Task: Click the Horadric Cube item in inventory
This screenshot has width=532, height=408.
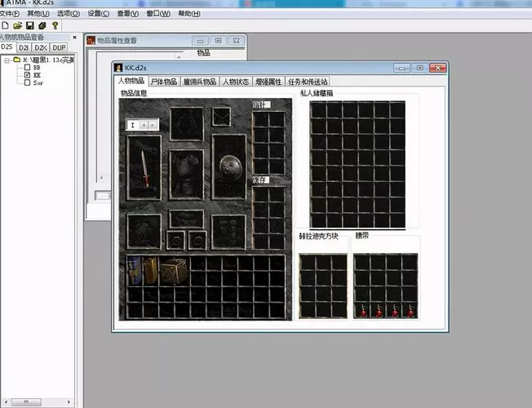Action: click(174, 271)
